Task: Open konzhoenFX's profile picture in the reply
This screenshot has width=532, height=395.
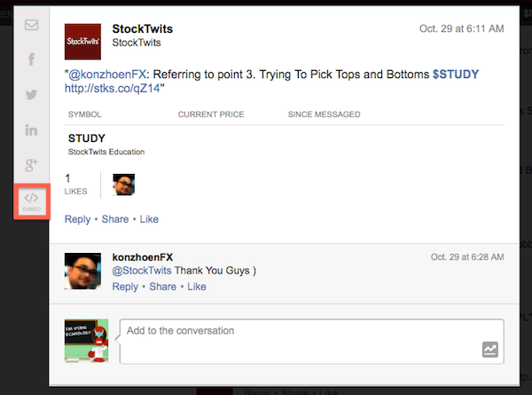Action: pyautogui.click(x=82, y=271)
